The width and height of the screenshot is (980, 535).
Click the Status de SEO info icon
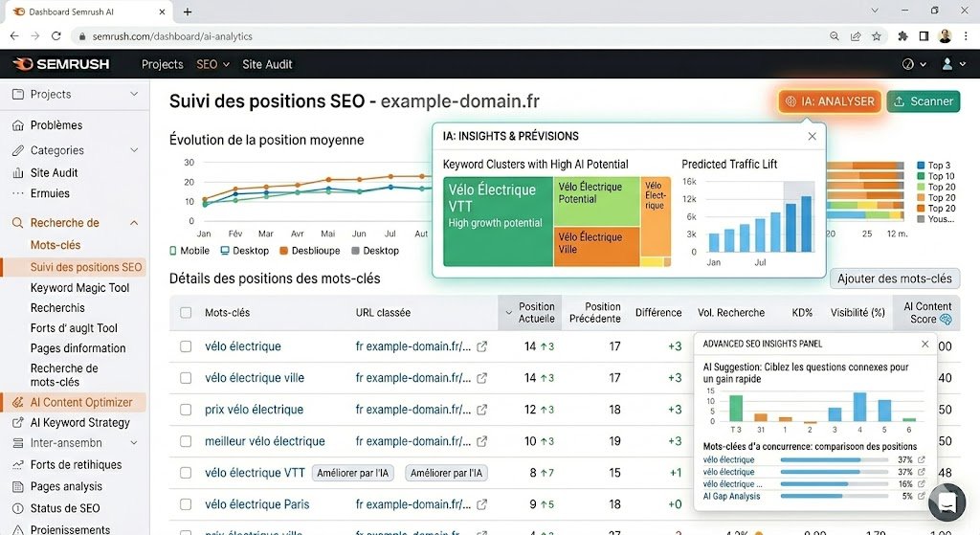point(18,508)
